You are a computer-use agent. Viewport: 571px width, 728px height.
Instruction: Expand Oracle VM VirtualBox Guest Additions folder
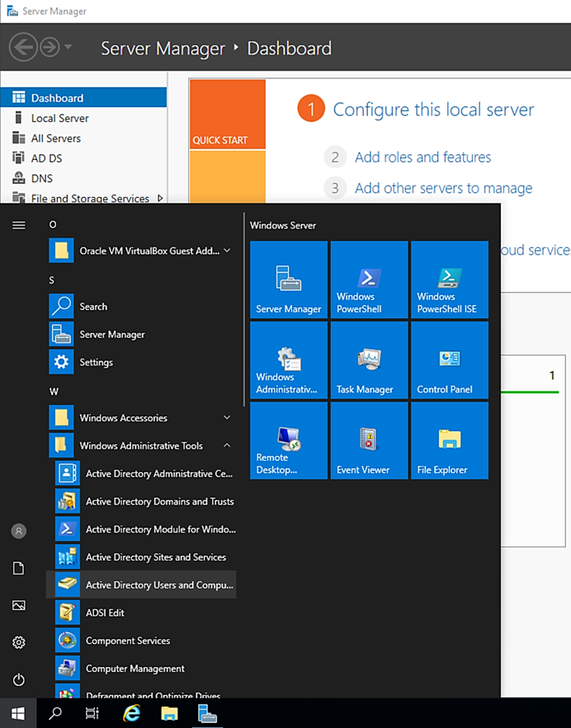(227, 251)
